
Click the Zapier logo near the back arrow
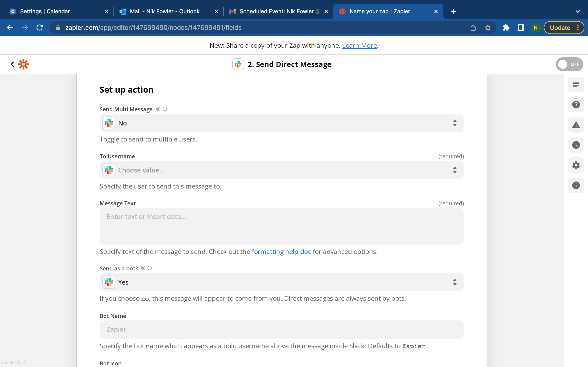click(23, 64)
